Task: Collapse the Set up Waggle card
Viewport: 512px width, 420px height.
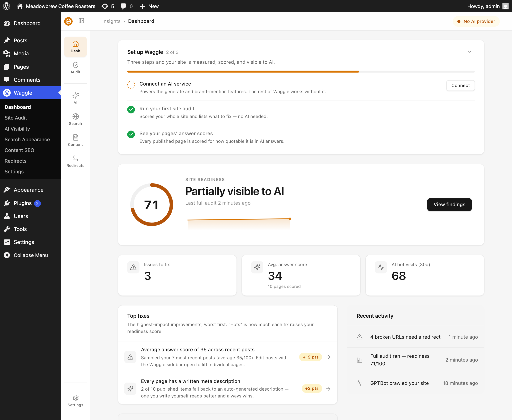Action: pyautogui.click(x=469, y=52)
